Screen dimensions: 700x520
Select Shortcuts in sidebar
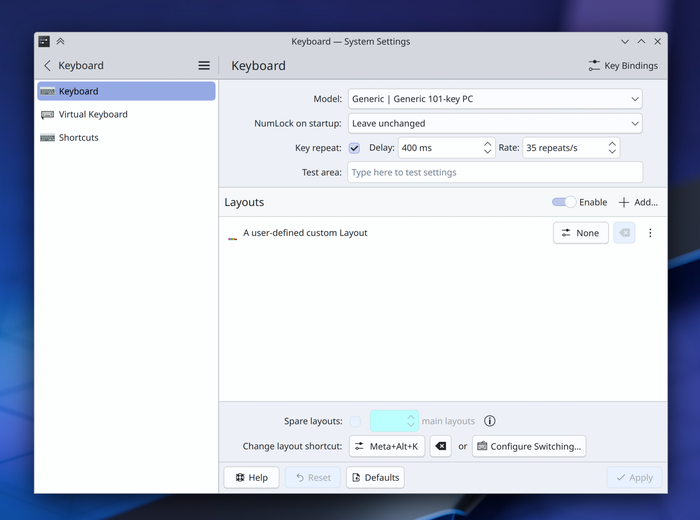tap(78, 137)
